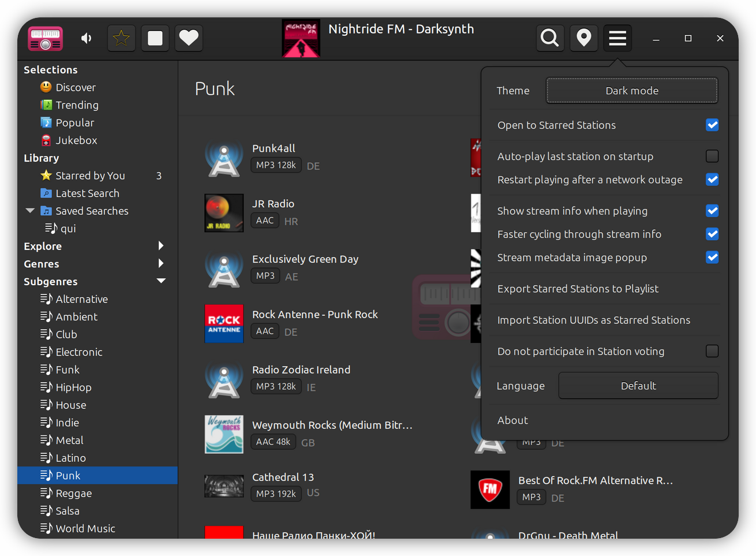Show stations Starred by You
The height and width of the screenshot is (556, 756).
[90, 176]
